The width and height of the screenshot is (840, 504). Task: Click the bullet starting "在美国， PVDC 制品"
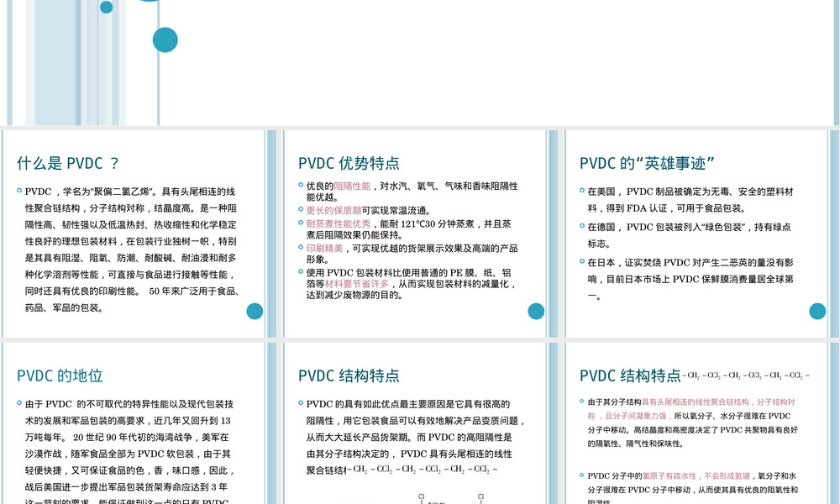coord(690,200)
